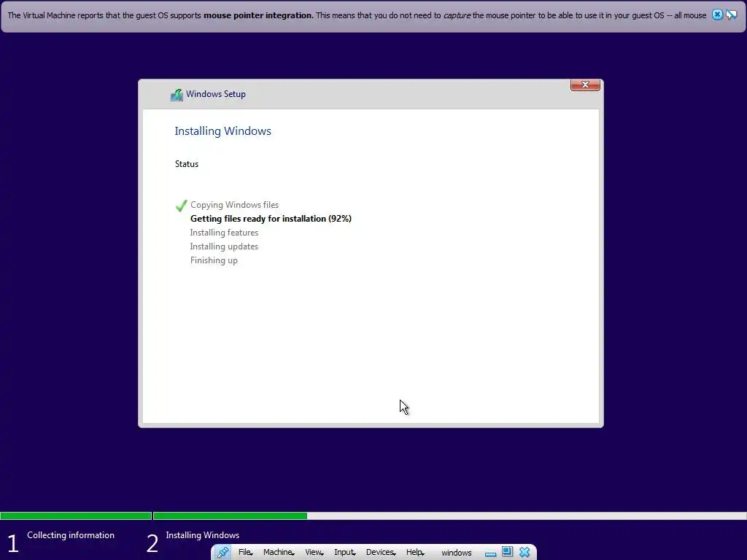Select the 'Copying Windows files' status line

coord(234,205)
